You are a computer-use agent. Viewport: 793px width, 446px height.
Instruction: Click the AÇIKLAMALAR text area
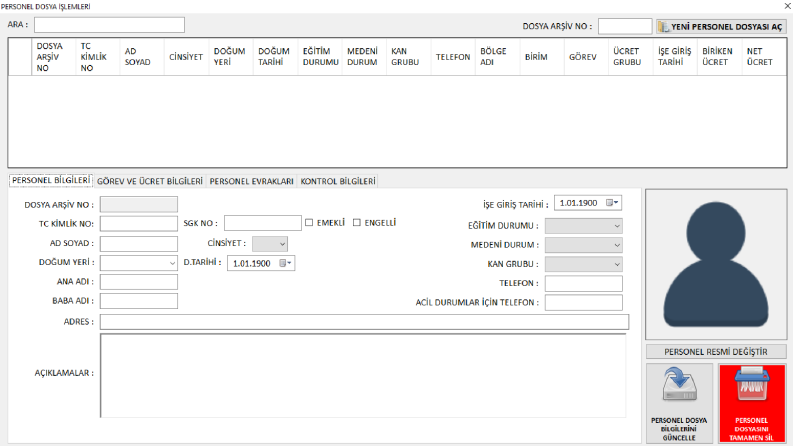point(363,375)
